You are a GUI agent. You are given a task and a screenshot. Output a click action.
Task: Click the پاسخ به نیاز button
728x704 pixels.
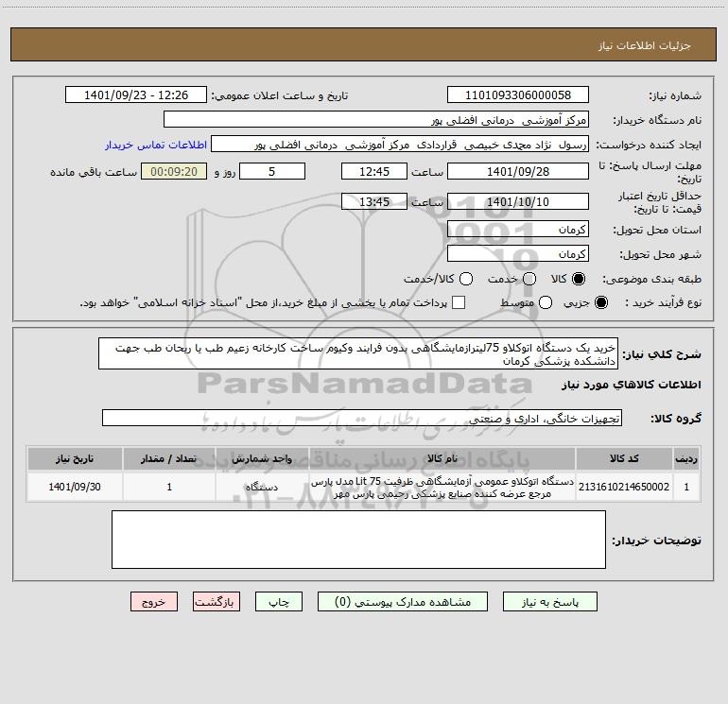tap(550, 601)
